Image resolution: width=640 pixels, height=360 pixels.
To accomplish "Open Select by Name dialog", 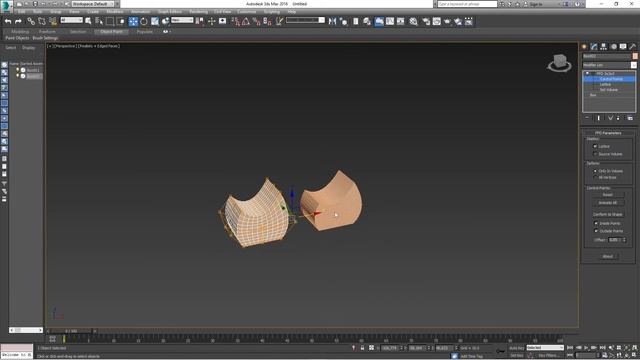I will [99, 21].
